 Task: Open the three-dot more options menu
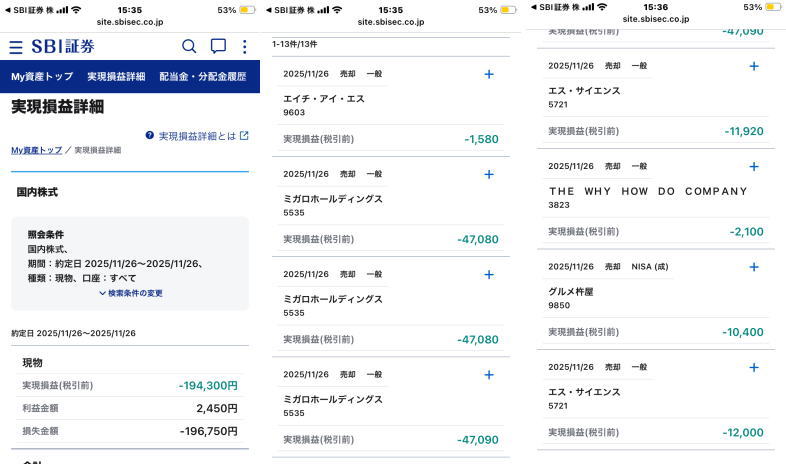tap(244, 46)
